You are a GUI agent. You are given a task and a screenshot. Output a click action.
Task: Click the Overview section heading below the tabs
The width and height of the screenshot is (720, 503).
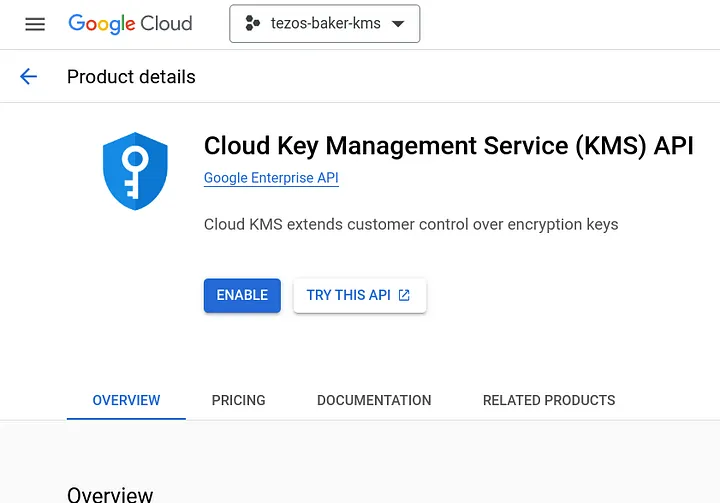pos(110,494)
